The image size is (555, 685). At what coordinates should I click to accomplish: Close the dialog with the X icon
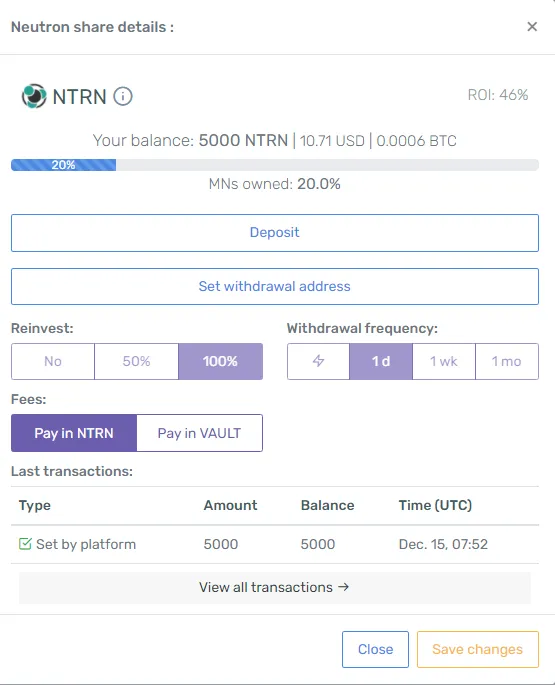(532, 27)
